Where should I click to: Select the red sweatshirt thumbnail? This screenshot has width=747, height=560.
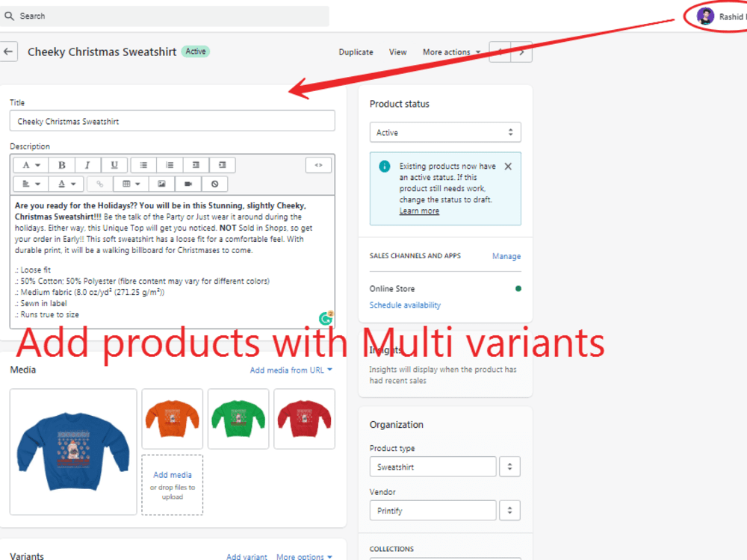(305, 419)
